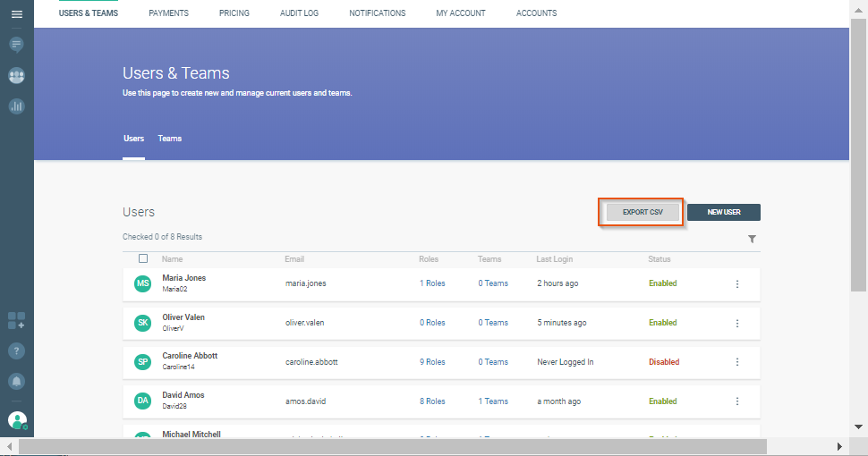The height and width of the screenshot is (456, 868).
Task: Click the New User button
Action: (x=723, y=212)
